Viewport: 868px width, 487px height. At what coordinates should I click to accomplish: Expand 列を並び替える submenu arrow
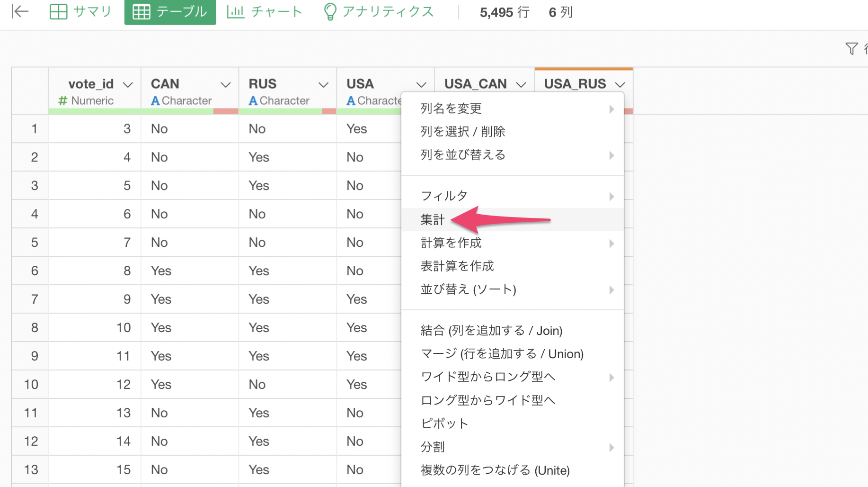(611, 155)
